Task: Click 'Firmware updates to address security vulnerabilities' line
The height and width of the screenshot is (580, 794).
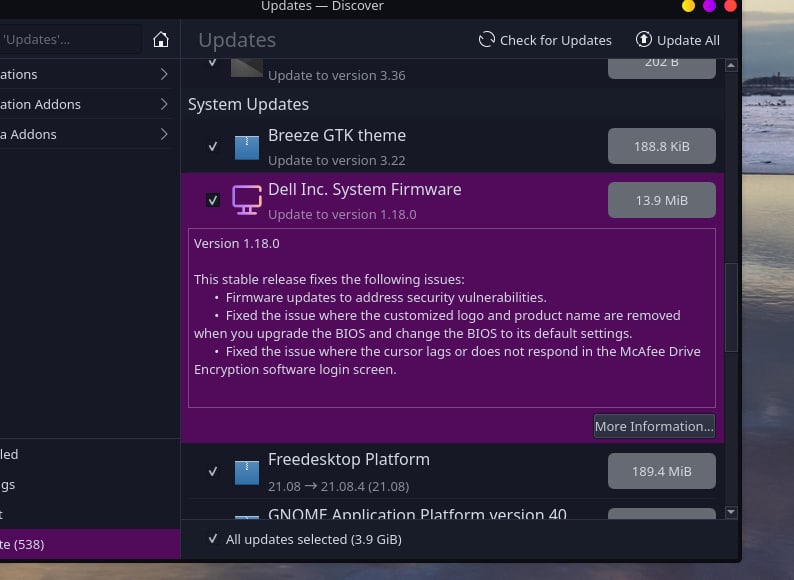Action: click(x=386, y=297)
